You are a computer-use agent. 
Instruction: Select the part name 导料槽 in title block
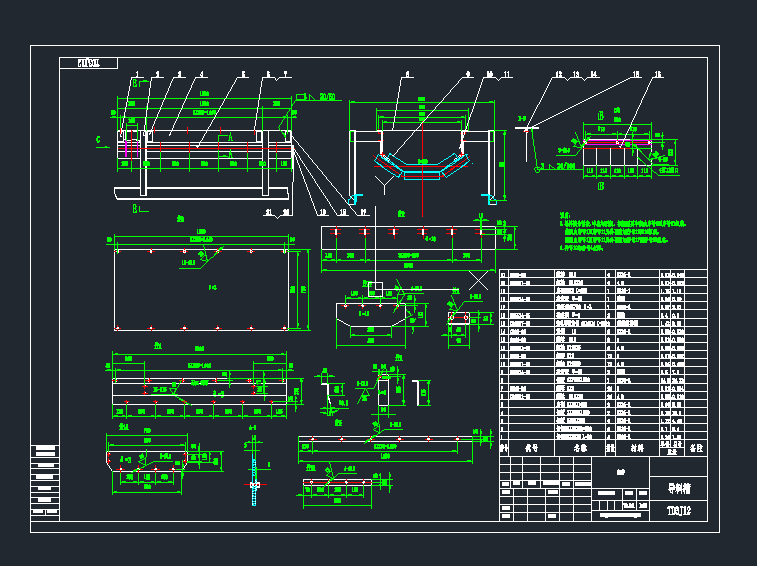click(x=679, y=488)
